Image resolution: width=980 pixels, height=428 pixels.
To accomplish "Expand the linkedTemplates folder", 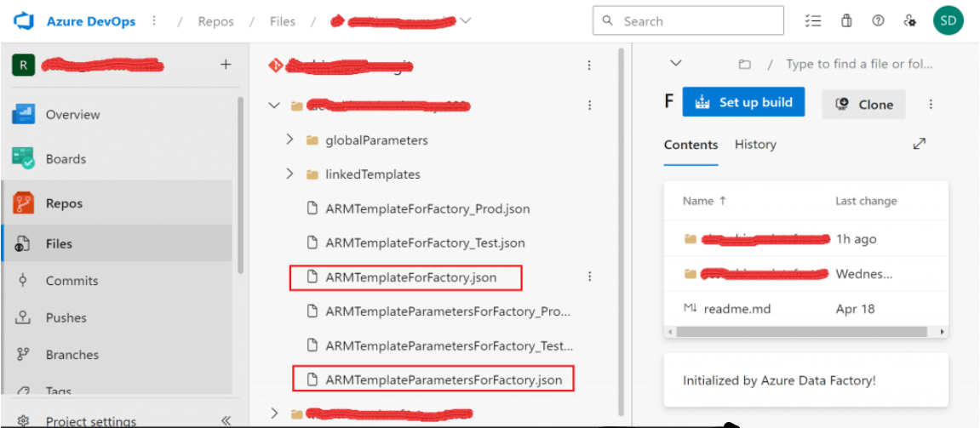I will (x=289, y=174).
